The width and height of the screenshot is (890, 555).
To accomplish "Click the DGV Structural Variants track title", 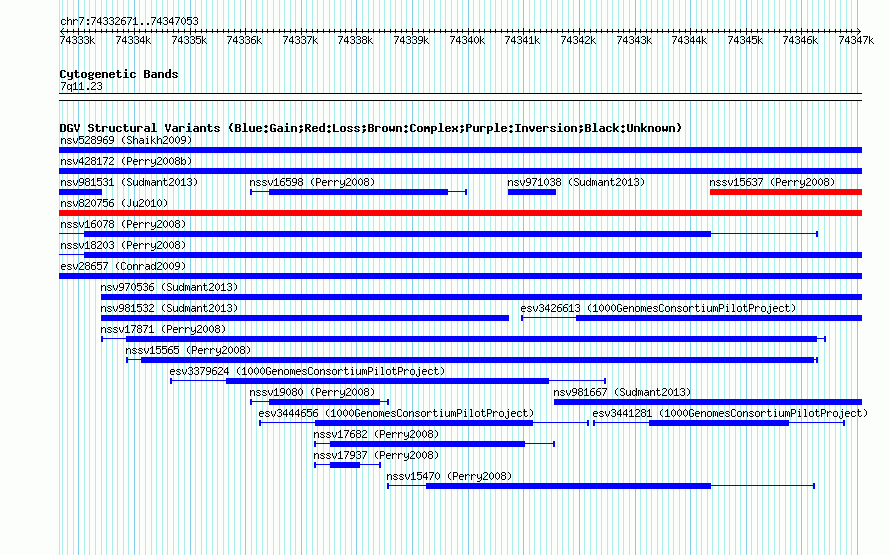I will pos(370,128).
